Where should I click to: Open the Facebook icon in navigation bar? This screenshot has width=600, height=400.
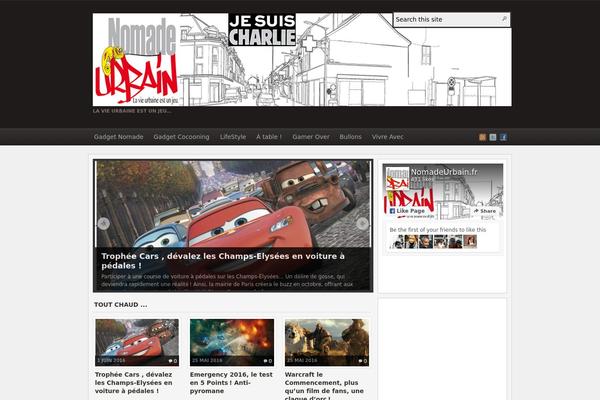(503, 137)
